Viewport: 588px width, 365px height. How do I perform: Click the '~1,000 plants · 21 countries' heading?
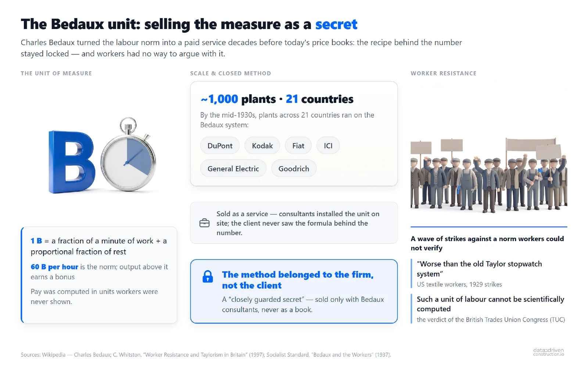pyautogui.click(x=277, y=99)
